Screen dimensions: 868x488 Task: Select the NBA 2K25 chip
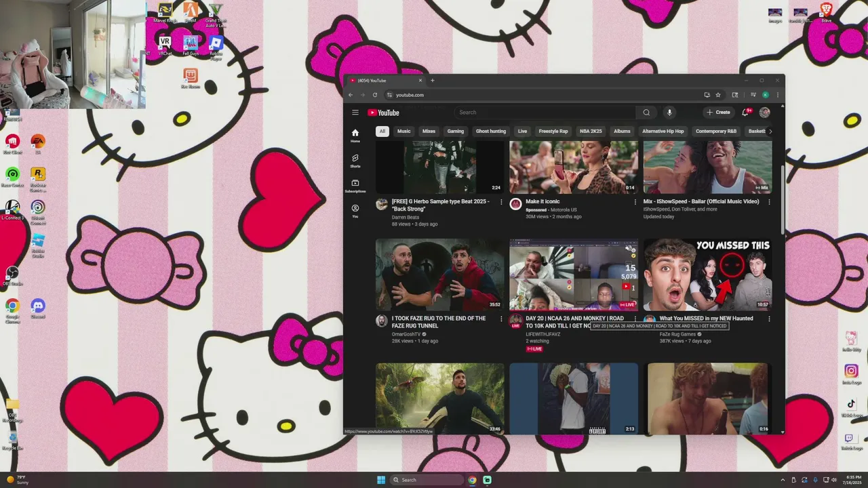[591, 131]
